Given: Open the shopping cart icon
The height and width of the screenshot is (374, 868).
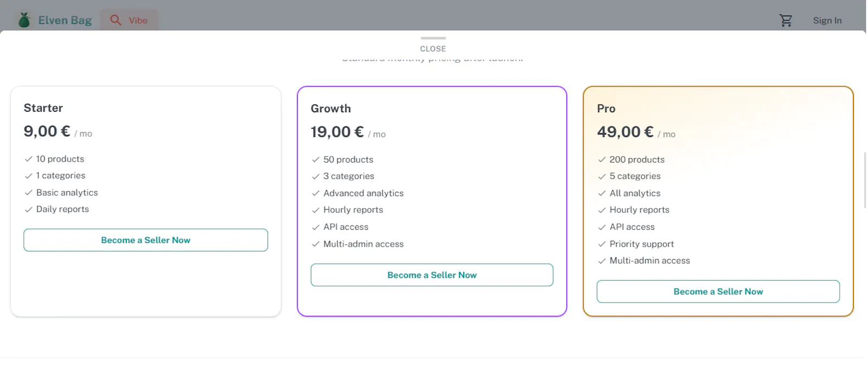Looking at the screenshot, I should click(786, 21).
